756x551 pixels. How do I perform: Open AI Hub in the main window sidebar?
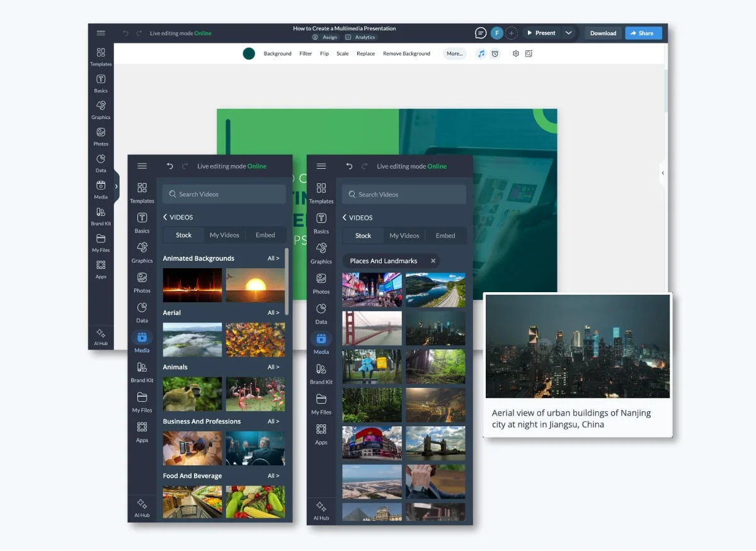101,336
